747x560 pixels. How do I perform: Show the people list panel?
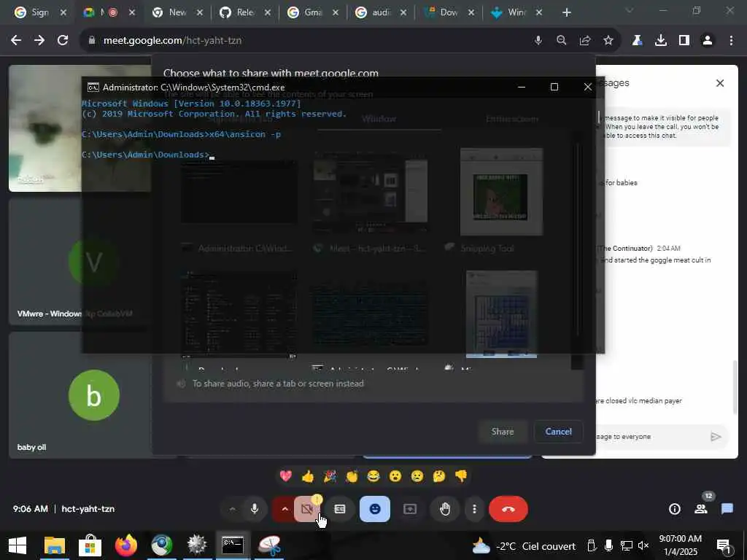click(x=701, y=509)
